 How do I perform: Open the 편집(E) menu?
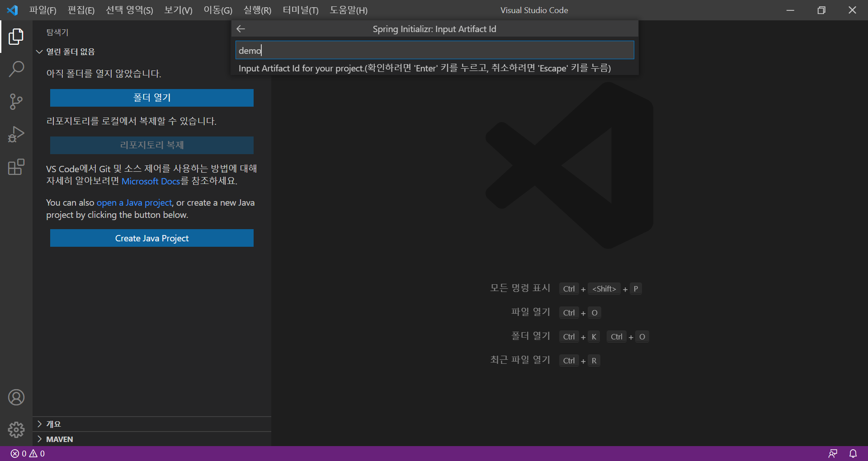81,10
